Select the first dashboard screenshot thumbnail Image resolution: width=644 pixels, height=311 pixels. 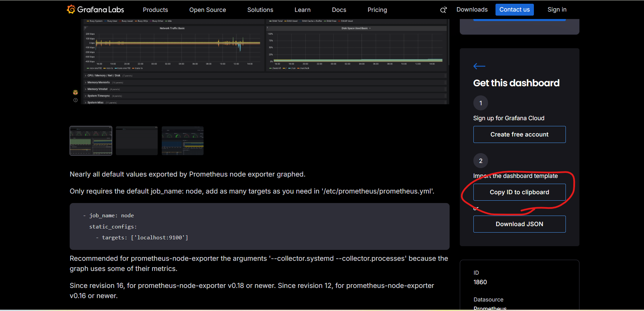(x=91, y=141)
